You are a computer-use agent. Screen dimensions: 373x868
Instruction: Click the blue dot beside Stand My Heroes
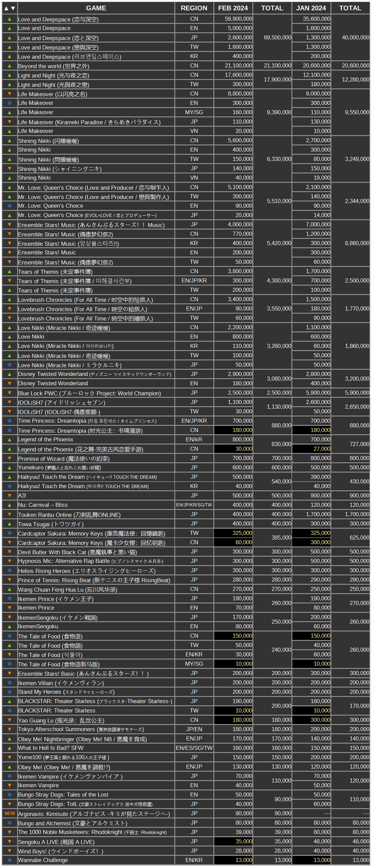9,692
